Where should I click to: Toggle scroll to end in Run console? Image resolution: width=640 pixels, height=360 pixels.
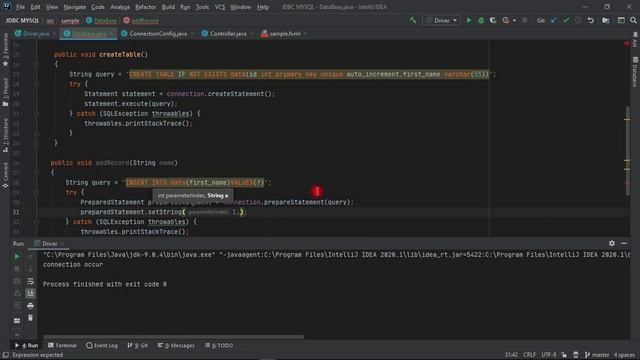[x=31, y=293]
